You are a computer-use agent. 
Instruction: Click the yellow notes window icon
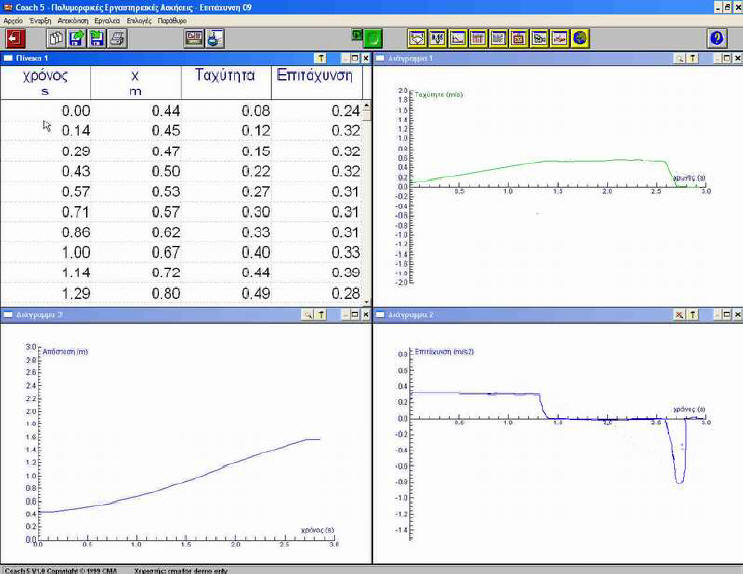click(x=519, y=38)
